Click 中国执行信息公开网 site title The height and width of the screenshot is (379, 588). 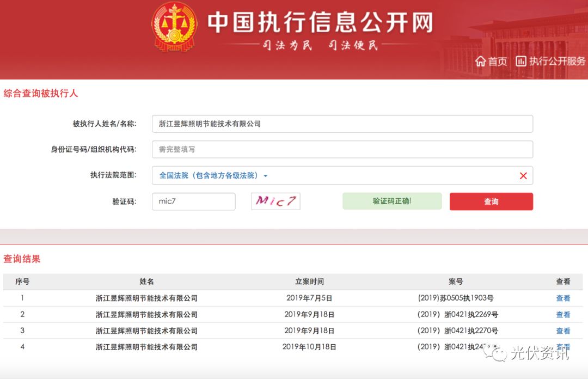(x=321, y=22)
